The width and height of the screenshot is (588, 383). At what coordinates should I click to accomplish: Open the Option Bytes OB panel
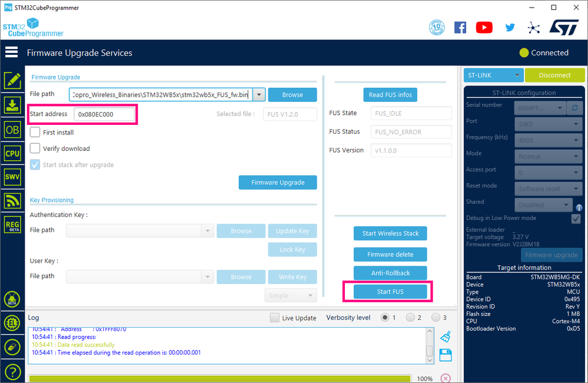coord(12,130)
